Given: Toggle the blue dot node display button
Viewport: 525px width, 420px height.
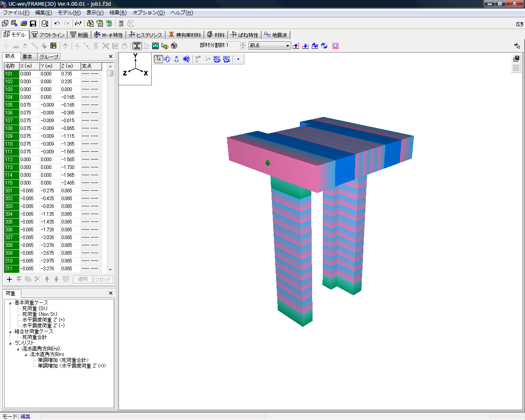Looking at the screenshot, I should (x=238, y=59).
